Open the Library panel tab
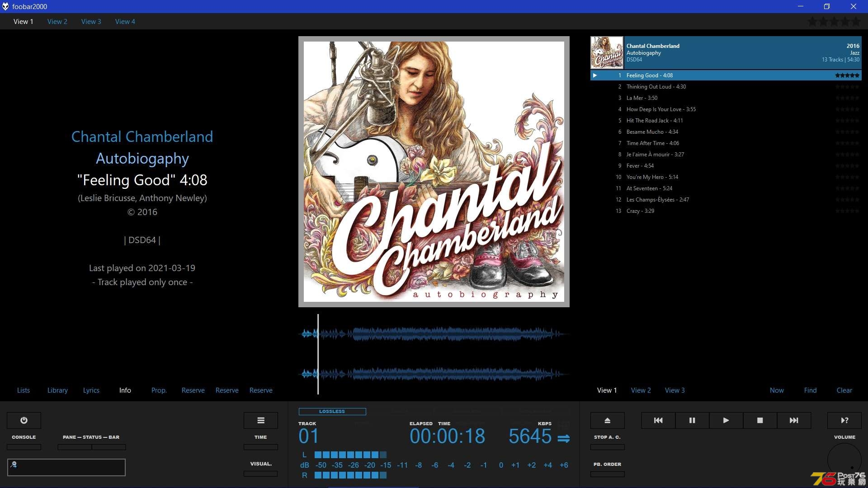The image size is (868, 488). point(57,390)
